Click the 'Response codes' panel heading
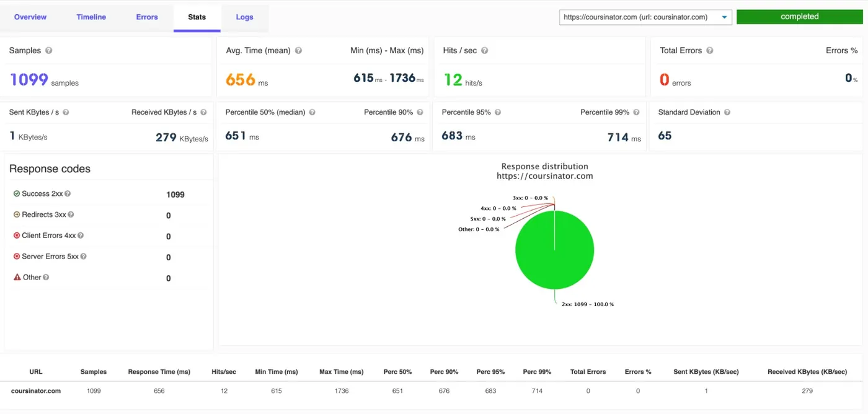The image size is (868, 414). (x=50, y=169)
